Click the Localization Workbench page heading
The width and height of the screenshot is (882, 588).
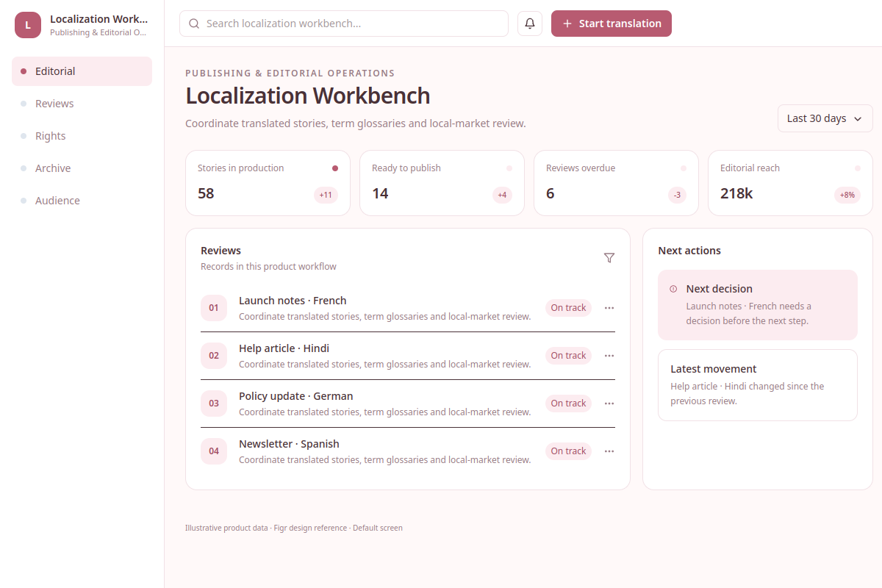[308, 96]
